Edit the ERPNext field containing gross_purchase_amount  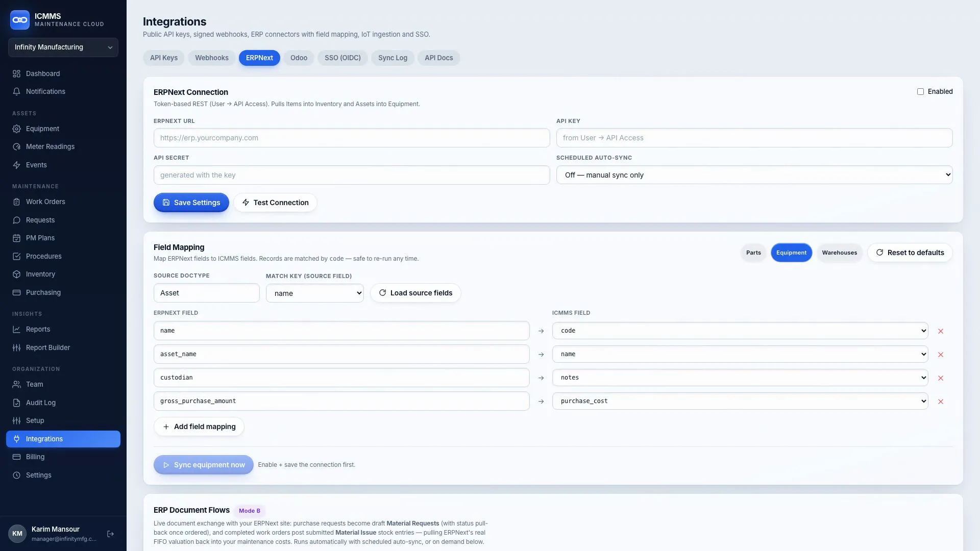tap(341, 401)
